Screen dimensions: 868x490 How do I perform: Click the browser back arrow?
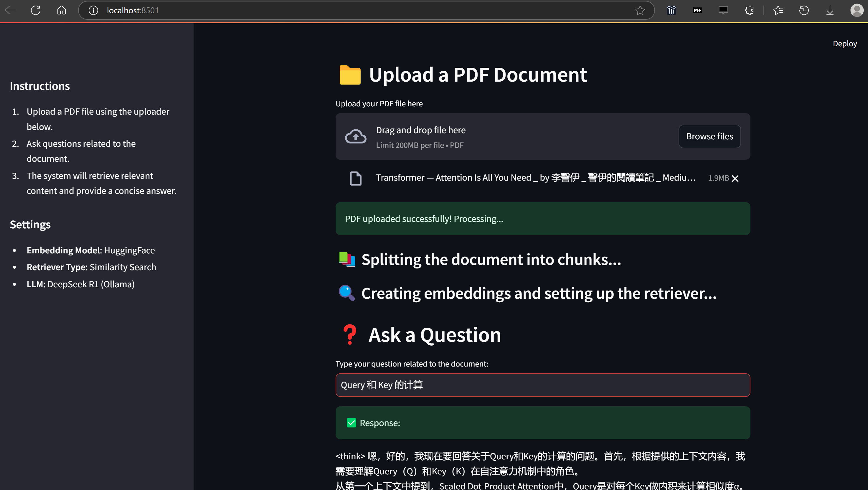(x=10, y=10)
